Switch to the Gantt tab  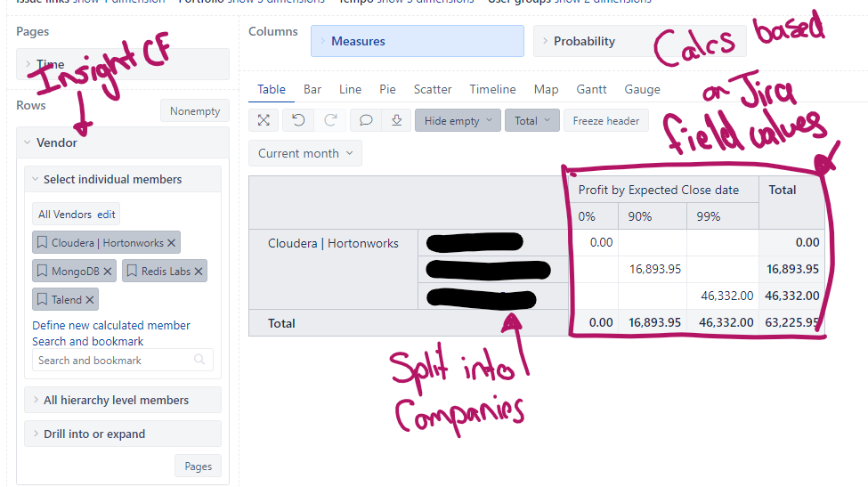(x=591, y=89)
